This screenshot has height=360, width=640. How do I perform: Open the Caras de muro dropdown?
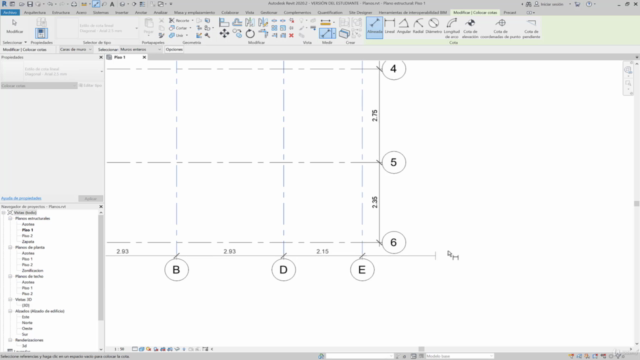tap(76, 49)
